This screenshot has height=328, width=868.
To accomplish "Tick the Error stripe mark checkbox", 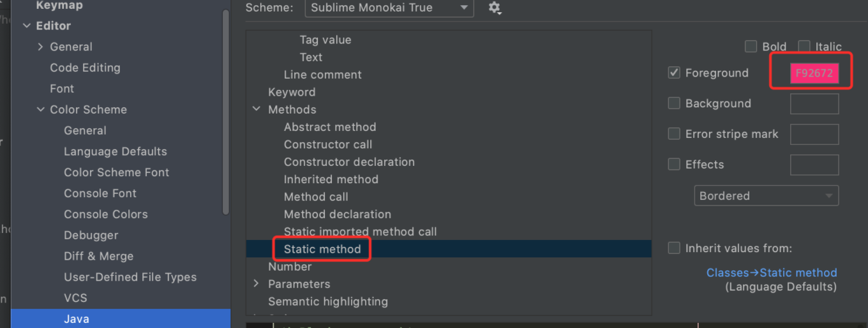I will 674,134.
